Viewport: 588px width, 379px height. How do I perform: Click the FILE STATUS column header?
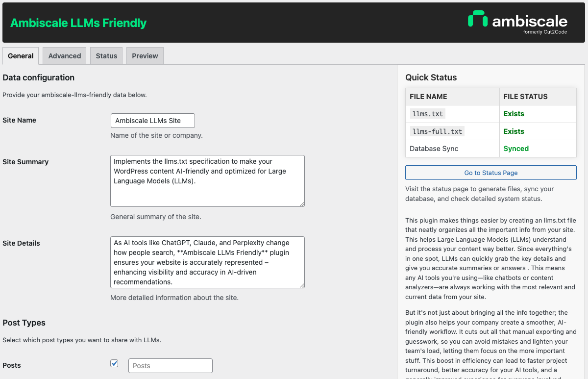(525, 97)
